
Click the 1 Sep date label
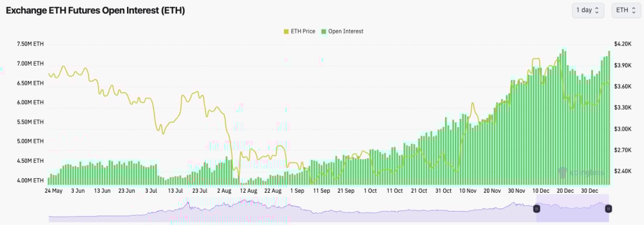(297, 191)
